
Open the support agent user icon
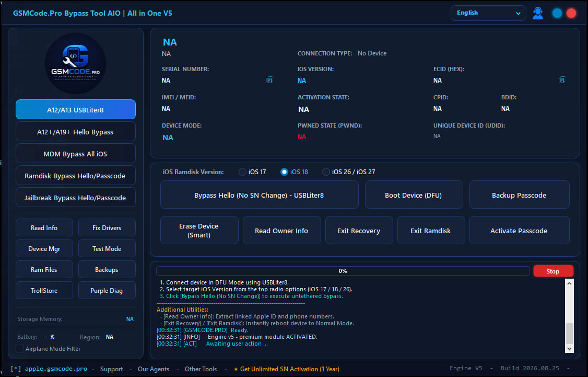(x=538, y=13)
